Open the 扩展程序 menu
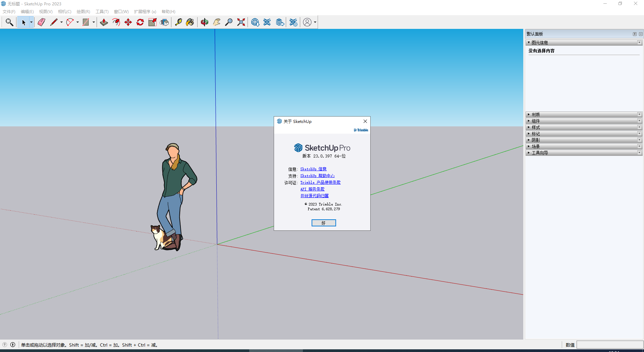The width and height of the screenshot is (644, 352). (x=145, y=12)
